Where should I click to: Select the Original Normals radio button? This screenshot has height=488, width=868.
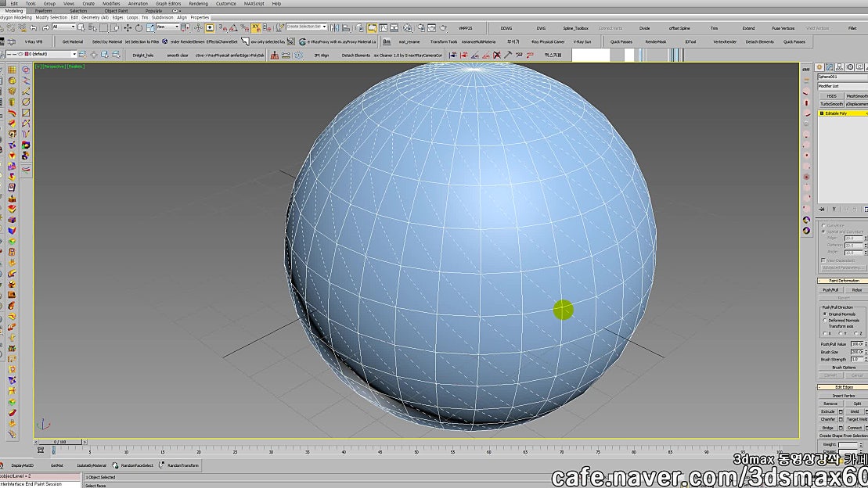tap(825, 314)
